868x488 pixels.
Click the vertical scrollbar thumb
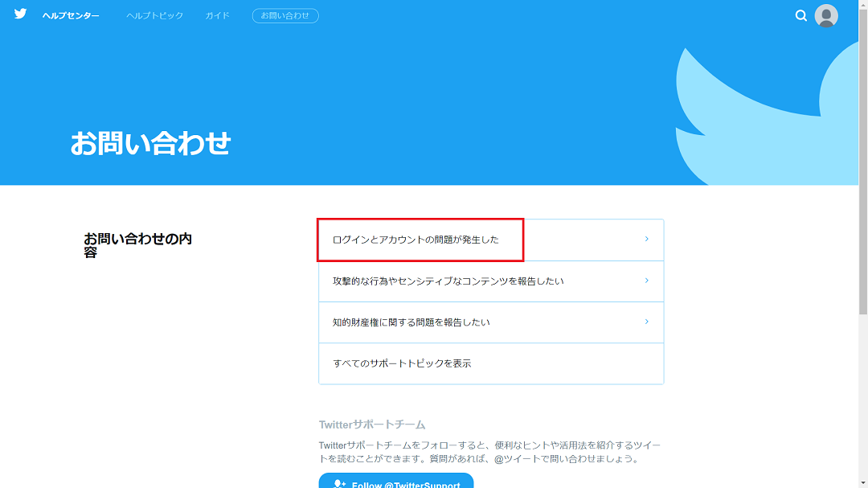click(x=862, y=161)
